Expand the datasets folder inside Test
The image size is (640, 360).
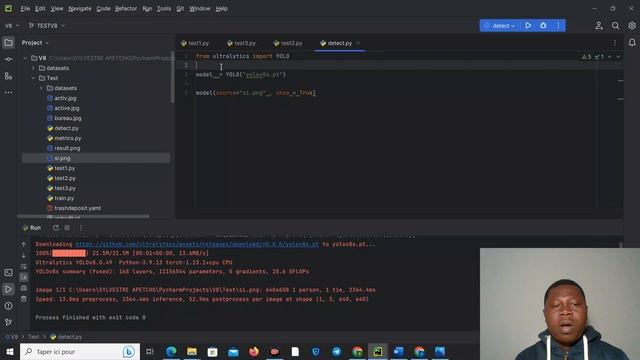tap(41, 88)
